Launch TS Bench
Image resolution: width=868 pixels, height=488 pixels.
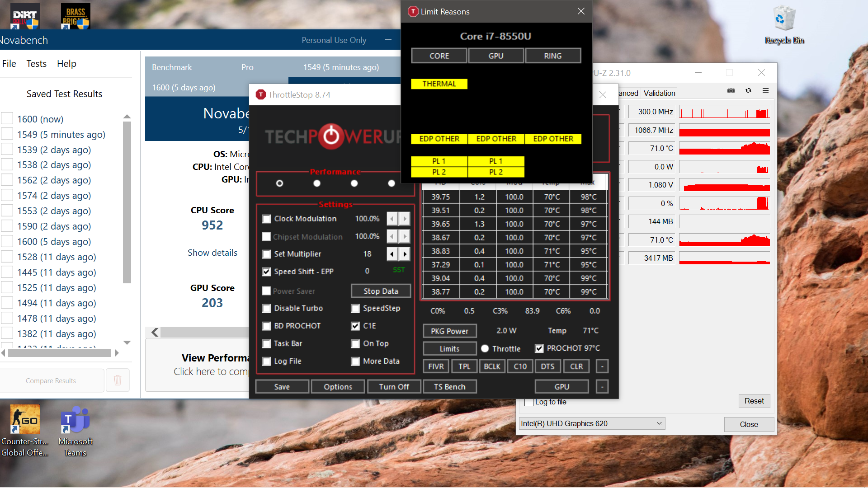point(449,387)
